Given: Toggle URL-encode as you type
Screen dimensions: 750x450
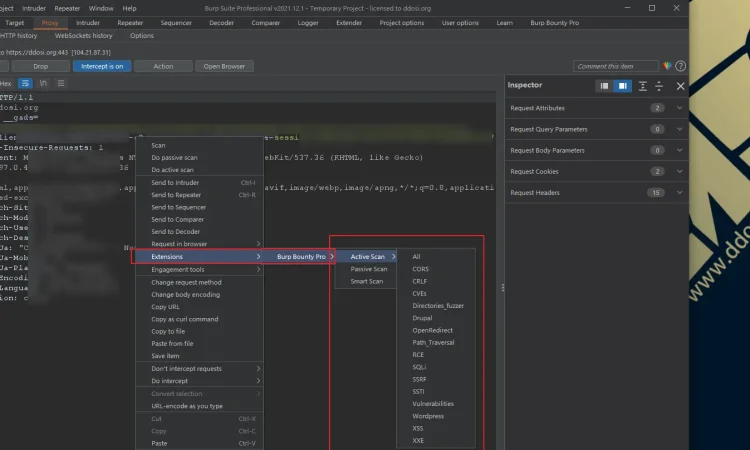Looking at the screenshot, I should point(199,406).
